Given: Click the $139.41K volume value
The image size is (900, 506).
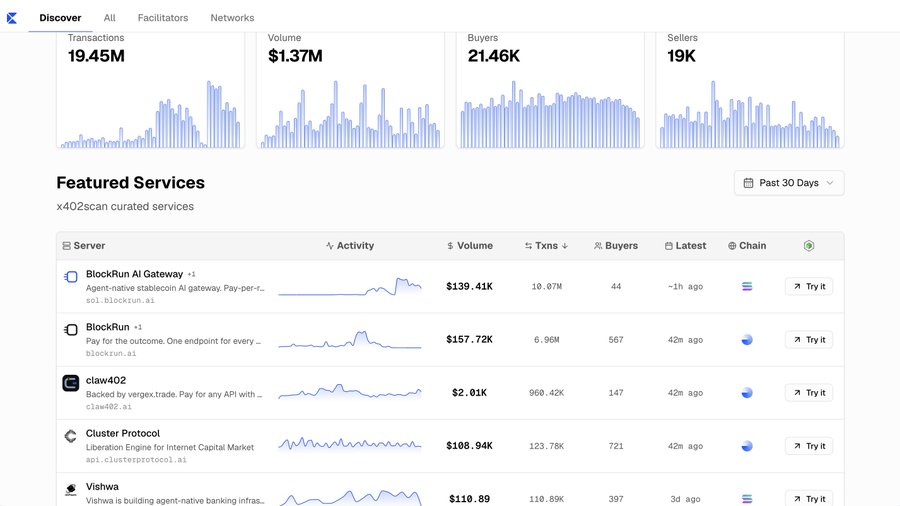Looking at the screenshot, I should click(470, 286).
